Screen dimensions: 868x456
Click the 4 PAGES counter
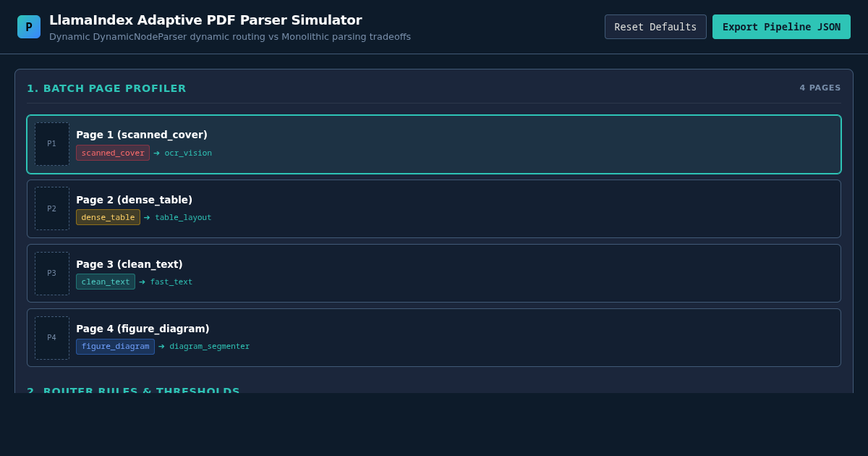[820, 88]
